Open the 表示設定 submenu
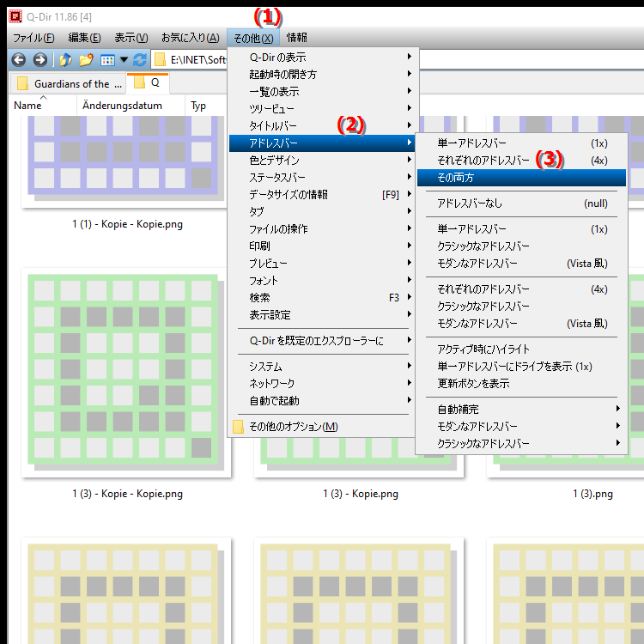This screenshot has width=644, height=644. coord(322,315)
